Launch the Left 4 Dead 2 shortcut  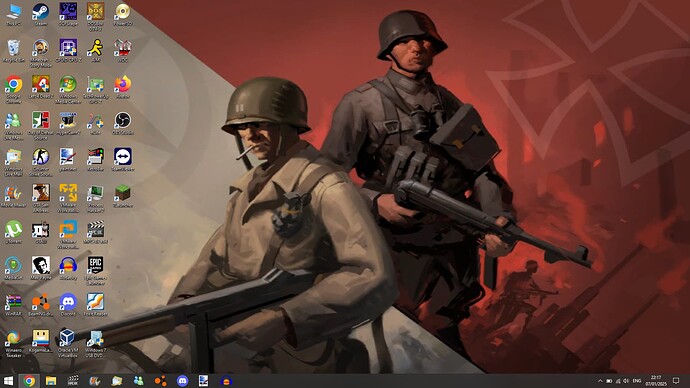point(40,87)
